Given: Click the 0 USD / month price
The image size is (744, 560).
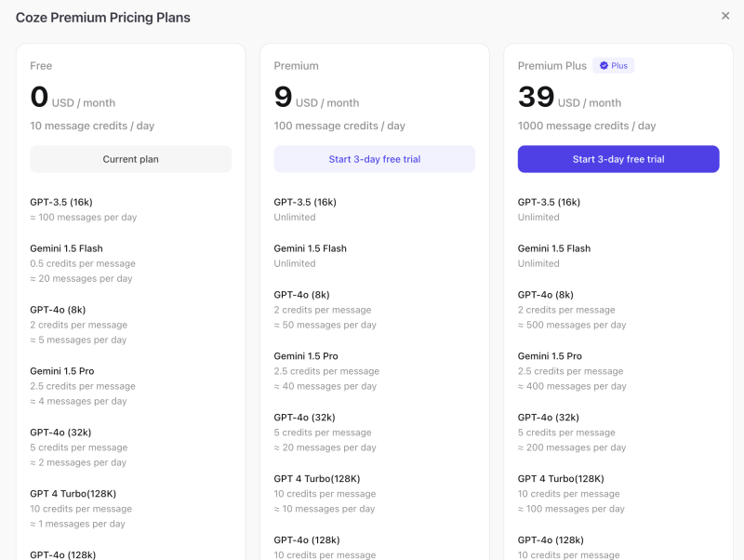Looking at the screenshot, I should coord(73,98).
